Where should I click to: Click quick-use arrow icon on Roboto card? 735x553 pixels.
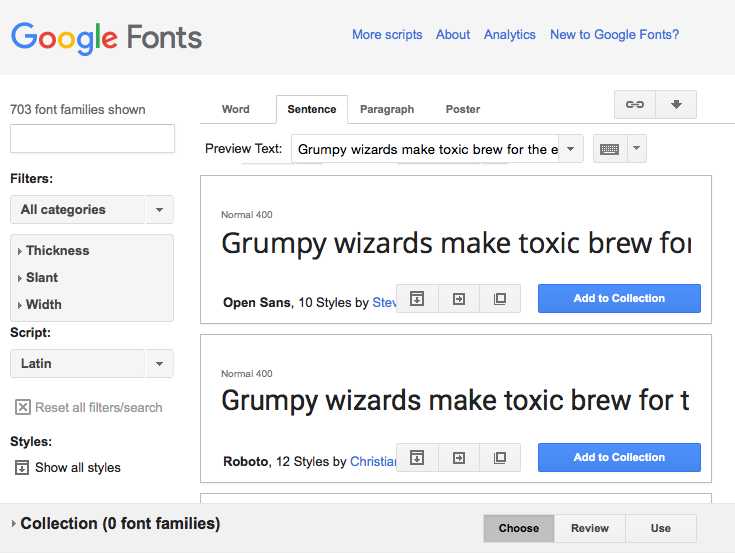[459, 457]
